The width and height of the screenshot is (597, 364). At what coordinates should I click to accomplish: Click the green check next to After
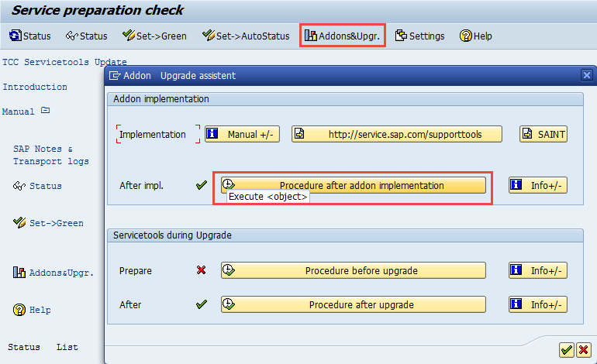[202, 304]
